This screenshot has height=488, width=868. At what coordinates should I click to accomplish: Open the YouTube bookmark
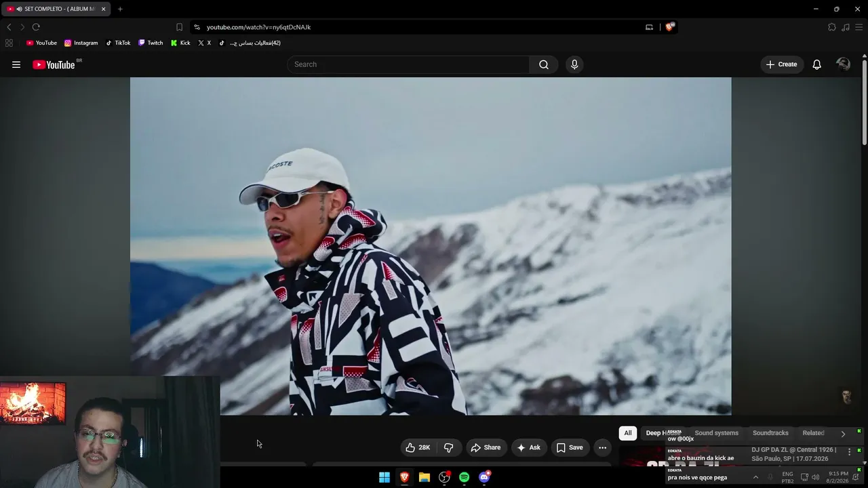41,43
